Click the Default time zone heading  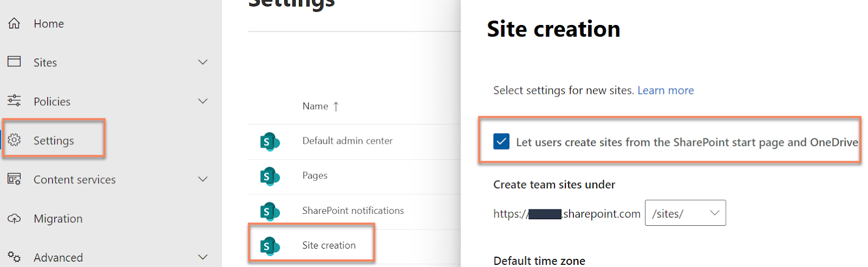point(539,260)
